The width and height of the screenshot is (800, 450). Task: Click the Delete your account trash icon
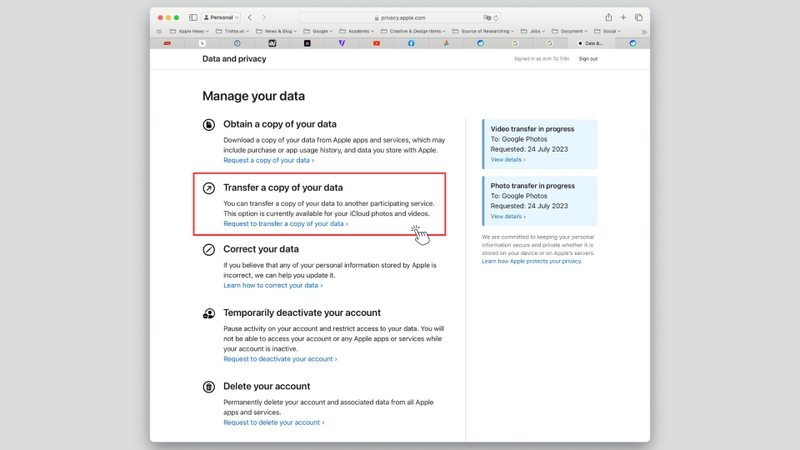tap(209, 387)
